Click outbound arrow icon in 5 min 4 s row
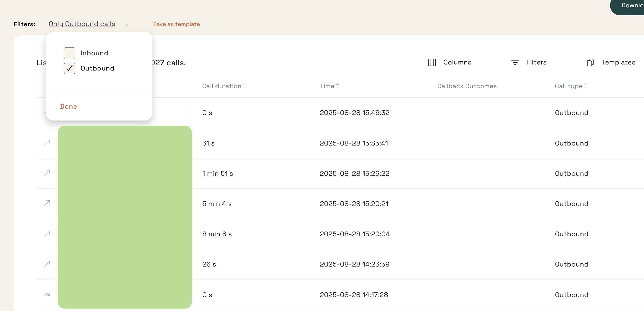The image size is (644, 311). point(47,203)
